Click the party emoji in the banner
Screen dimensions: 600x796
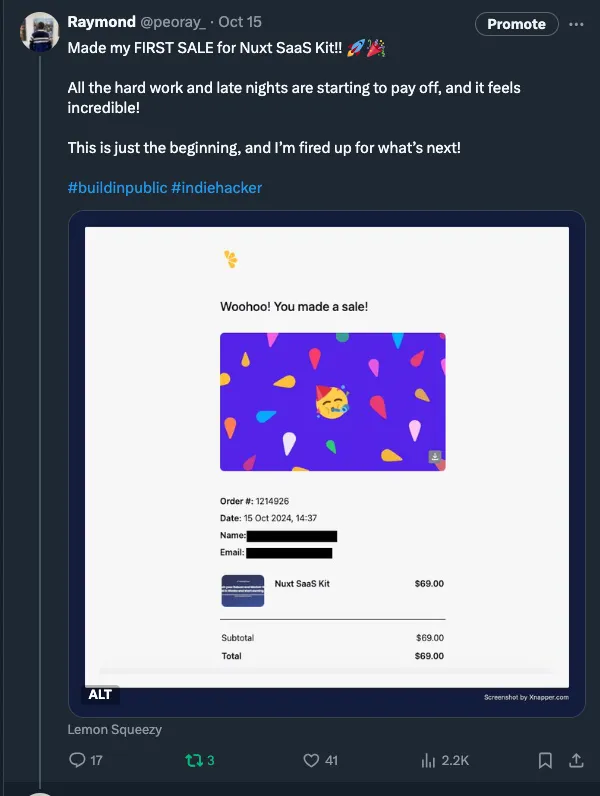pos(332,402)
